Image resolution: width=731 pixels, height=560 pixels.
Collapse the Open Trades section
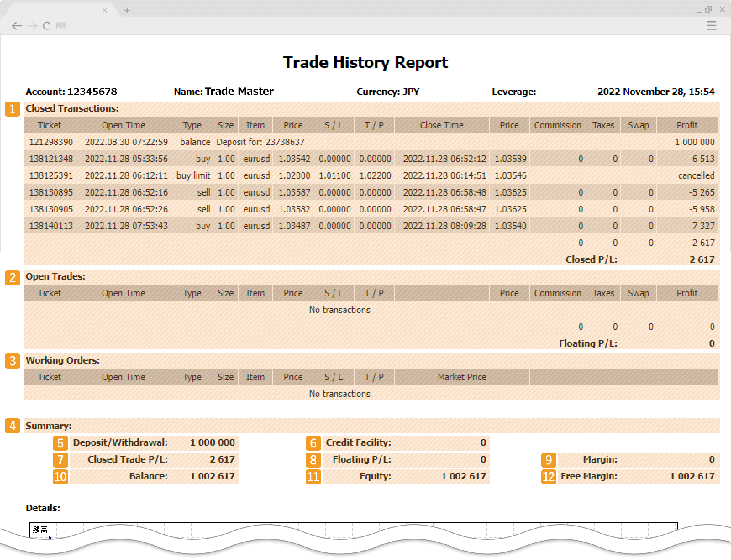(55, 276)
